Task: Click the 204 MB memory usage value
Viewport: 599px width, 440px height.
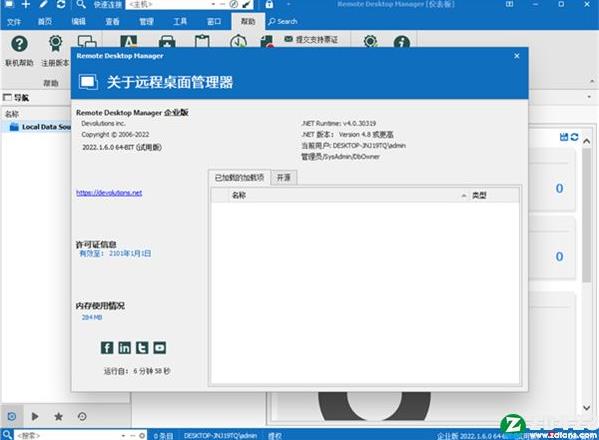Action: pos(92,317)
